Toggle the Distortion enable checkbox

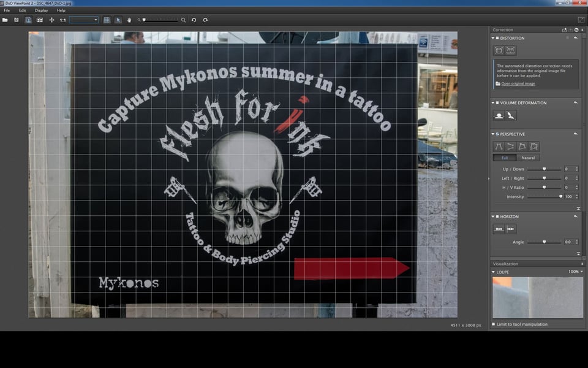[497, 38]
